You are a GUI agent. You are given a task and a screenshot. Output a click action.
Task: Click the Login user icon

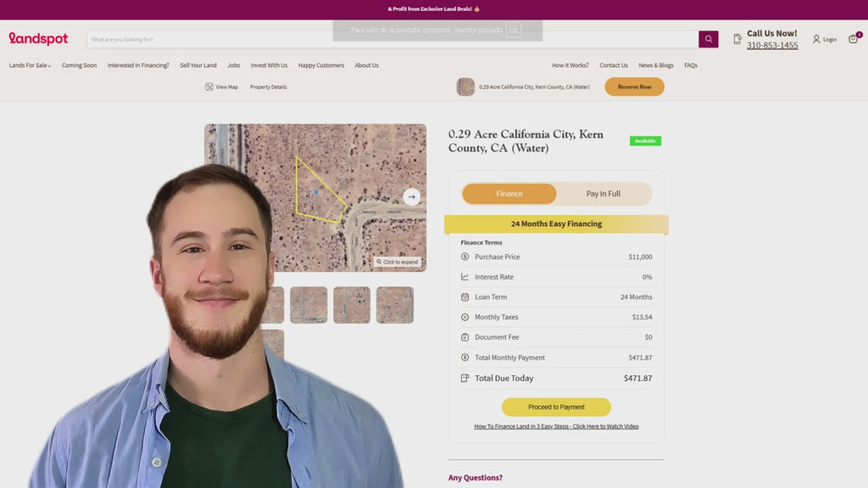pos(816,39)
